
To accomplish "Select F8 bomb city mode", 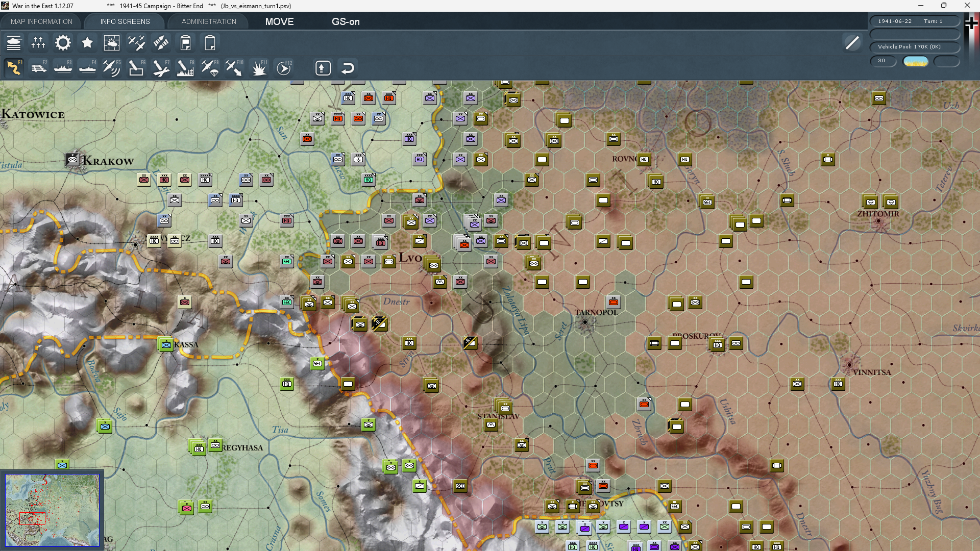I will (185, 68).
